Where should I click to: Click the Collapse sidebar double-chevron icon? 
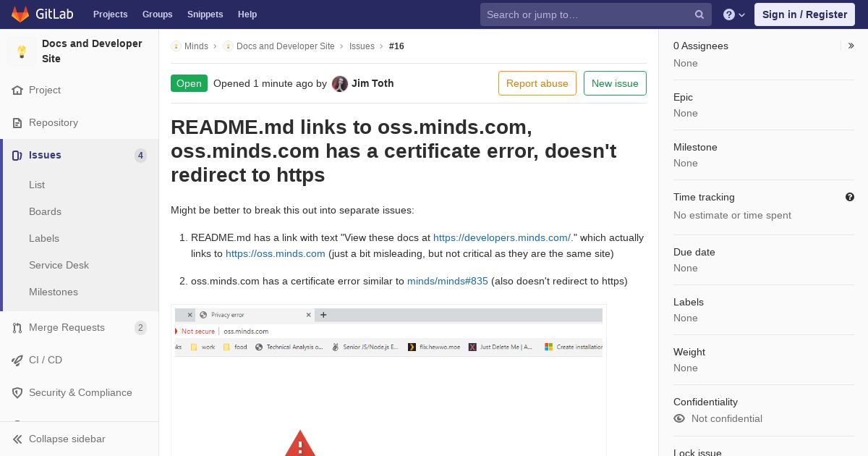(x=17, y=439)
